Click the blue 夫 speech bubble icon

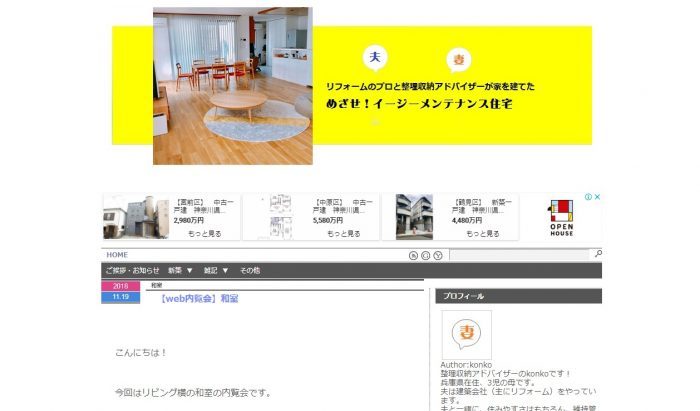pos(375,58)
